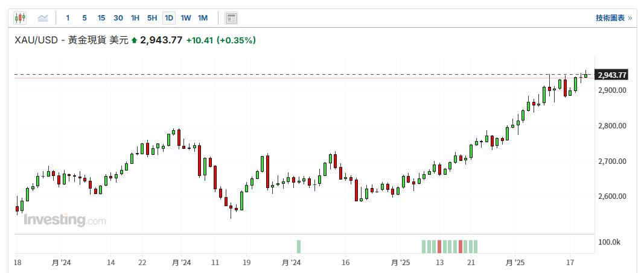Click the price change +10.41 (+0.35%)
Image resolution: width=644 pixels, height=273 pixels.
pos(221,40)
